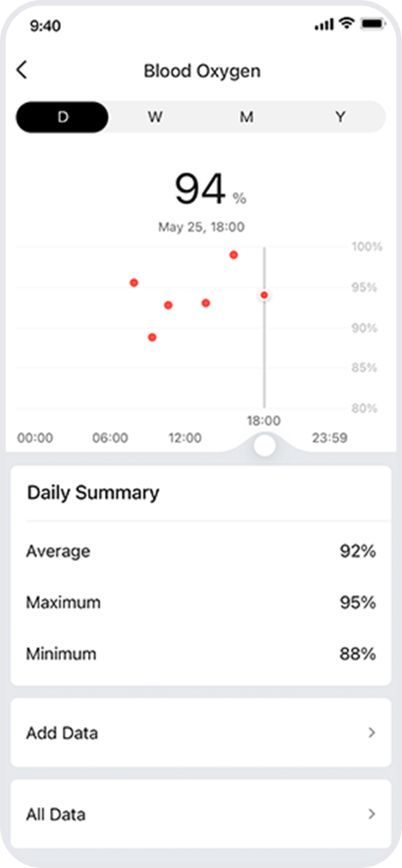Tap the Average 92% summary row
402x868 pixels.
(x=201, y=551)
